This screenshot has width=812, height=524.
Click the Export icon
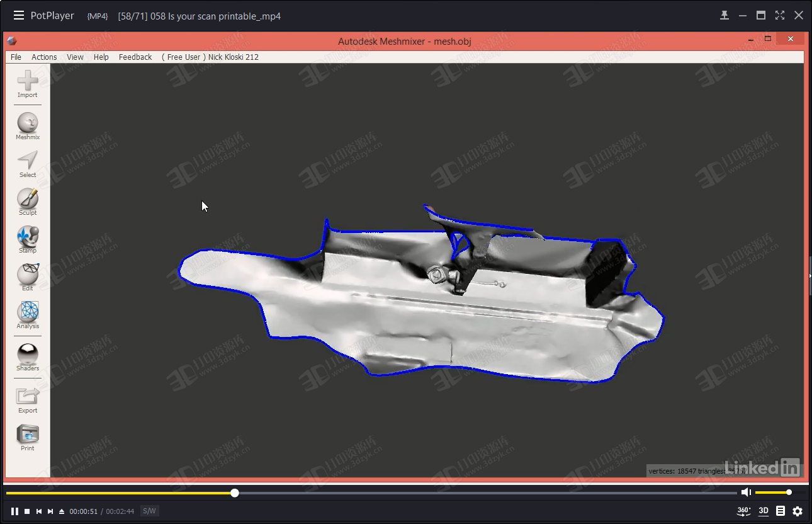[x=28, y=399]
